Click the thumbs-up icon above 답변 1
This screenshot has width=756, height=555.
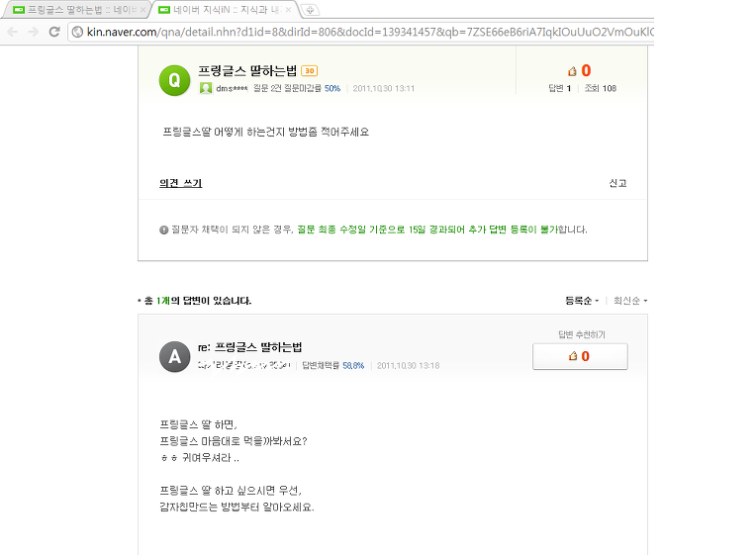point(572,71)
